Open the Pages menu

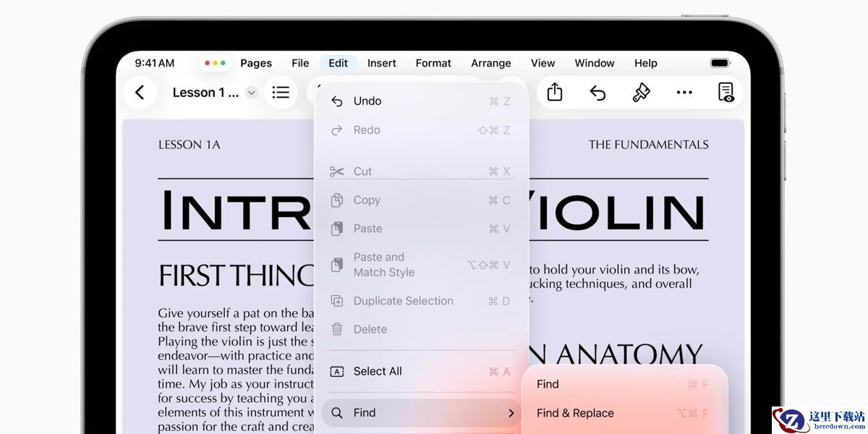[256, 63]
